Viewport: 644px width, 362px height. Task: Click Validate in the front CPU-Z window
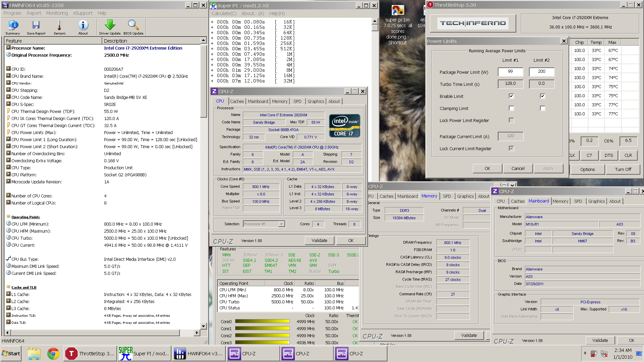(x=319, y=240)
